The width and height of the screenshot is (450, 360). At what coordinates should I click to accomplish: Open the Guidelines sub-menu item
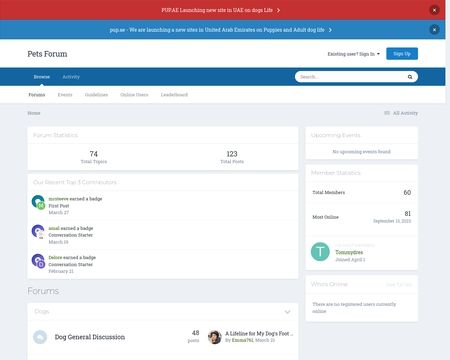(96, 95)
